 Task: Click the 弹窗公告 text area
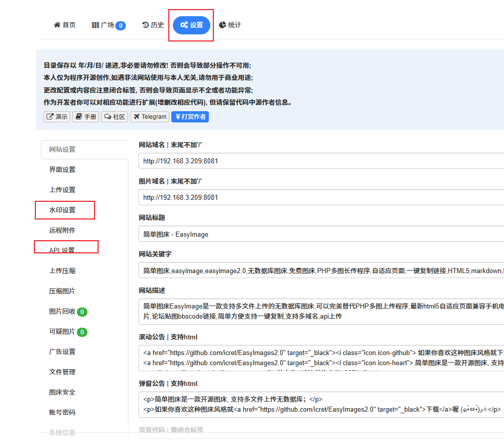321,405
